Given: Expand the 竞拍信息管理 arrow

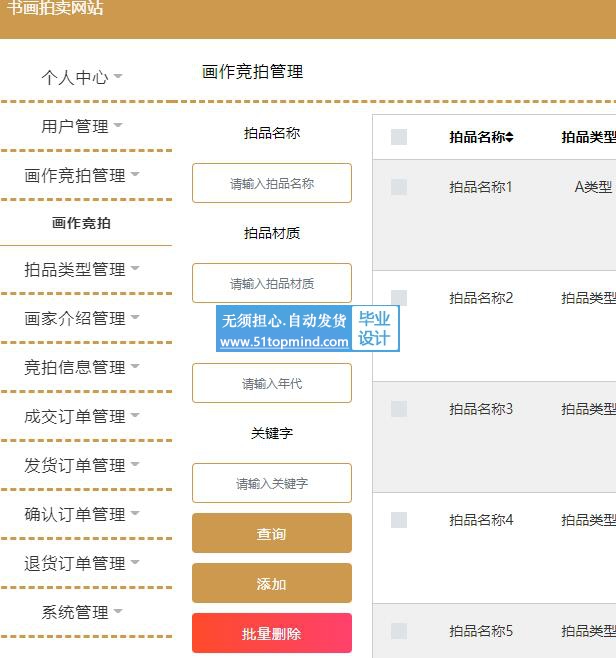Looking at the screenshot, I should click(135, 366).
